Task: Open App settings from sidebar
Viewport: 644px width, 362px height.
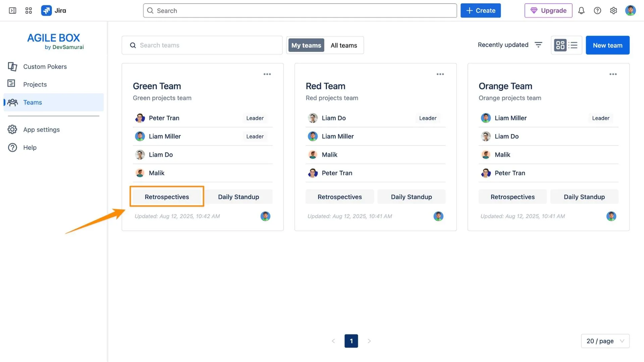Action: (x=41, y=129)
